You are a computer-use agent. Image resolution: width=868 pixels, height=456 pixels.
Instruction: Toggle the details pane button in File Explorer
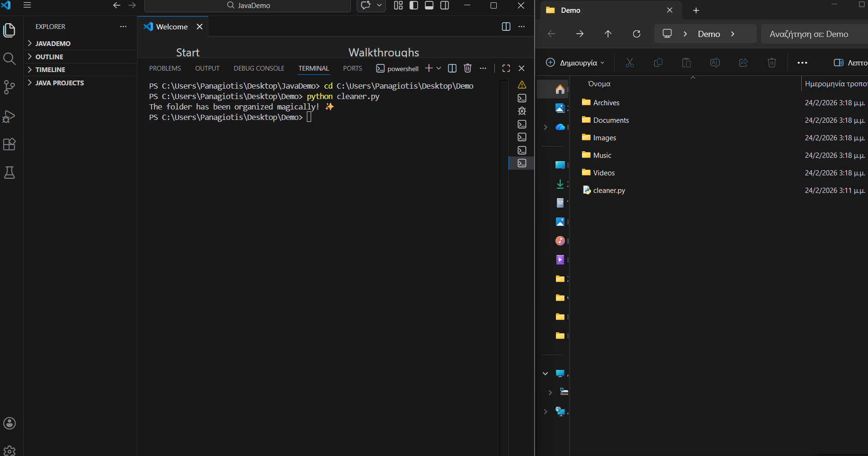click(850, 63)
